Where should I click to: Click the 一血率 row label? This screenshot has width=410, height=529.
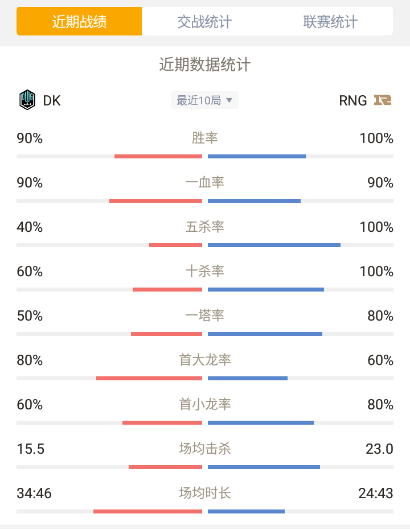click(x=205, y=183)
